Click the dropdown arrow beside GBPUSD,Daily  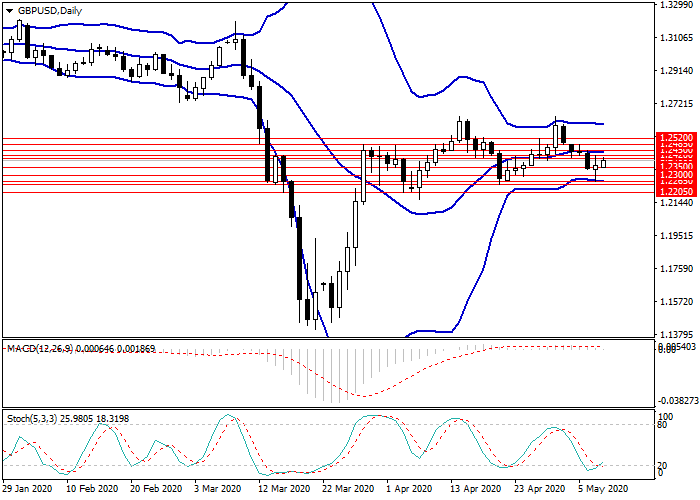pos(8,10)
